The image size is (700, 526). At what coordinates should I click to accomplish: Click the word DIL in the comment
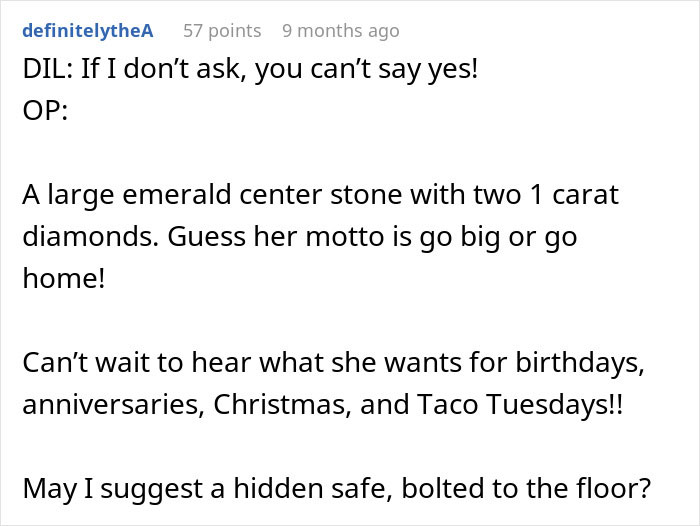click(x=42, y=72)
